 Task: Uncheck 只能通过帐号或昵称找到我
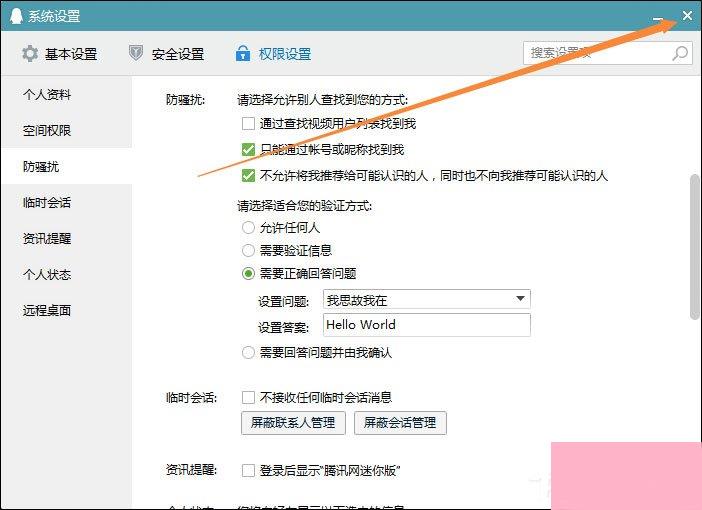(x=248, y=149)
